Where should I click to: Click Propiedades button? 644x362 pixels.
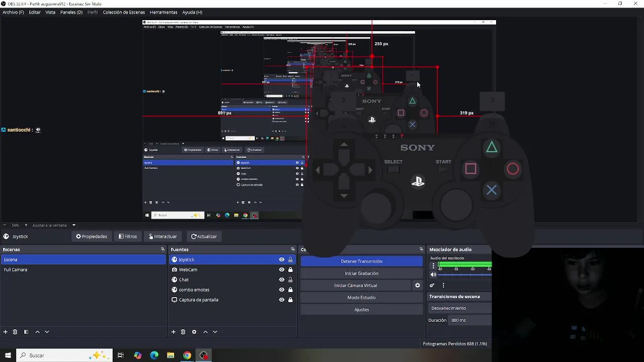tap(92, 236)
